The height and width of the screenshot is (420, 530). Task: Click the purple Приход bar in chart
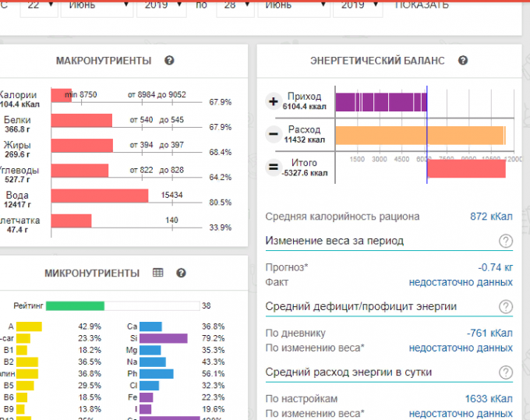380,102
